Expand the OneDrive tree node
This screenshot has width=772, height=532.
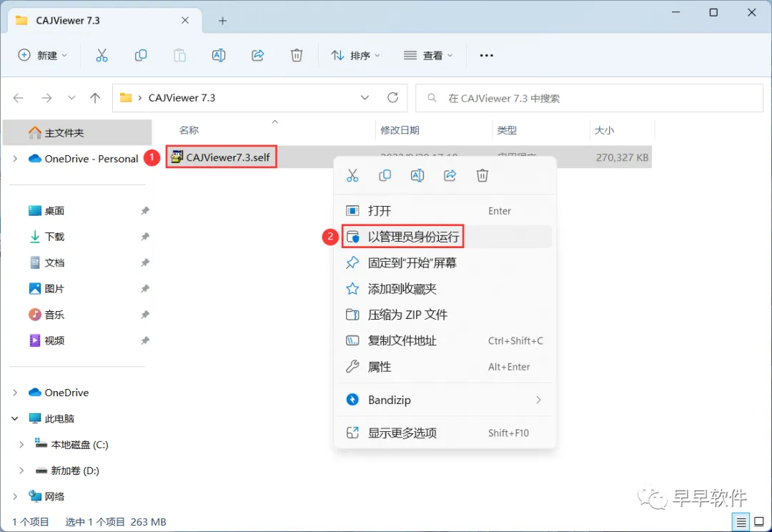tap(15, 393)
